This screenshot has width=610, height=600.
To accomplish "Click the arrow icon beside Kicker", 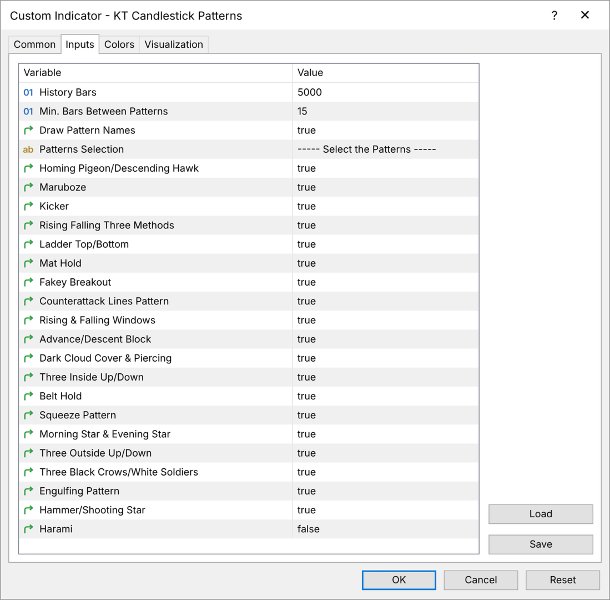I will [x=28, y=206].
